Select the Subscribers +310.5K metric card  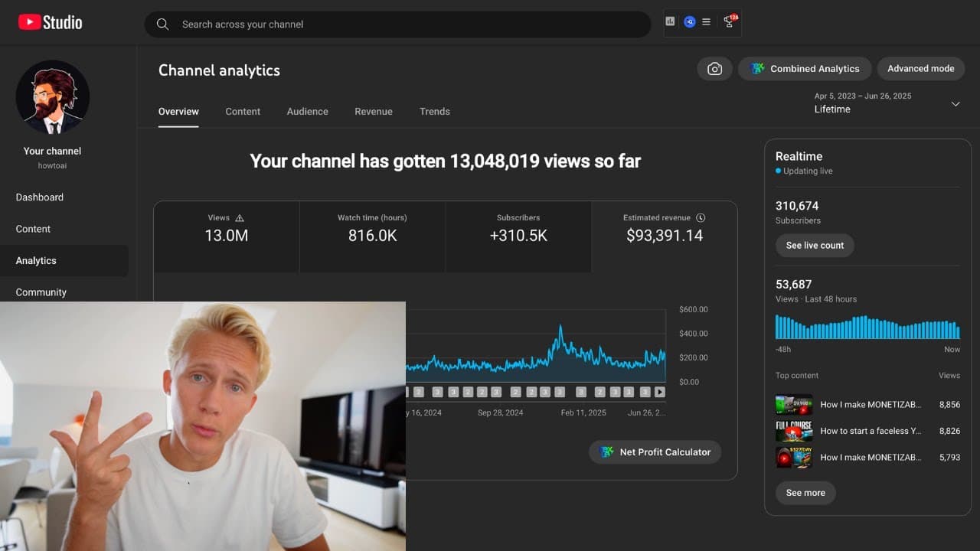(518, 236)
